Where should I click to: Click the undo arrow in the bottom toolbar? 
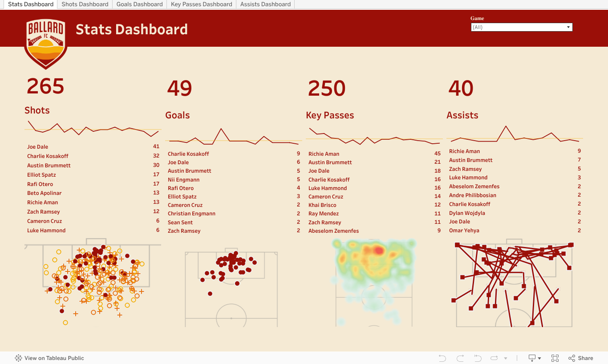click(x=442, y=358)
